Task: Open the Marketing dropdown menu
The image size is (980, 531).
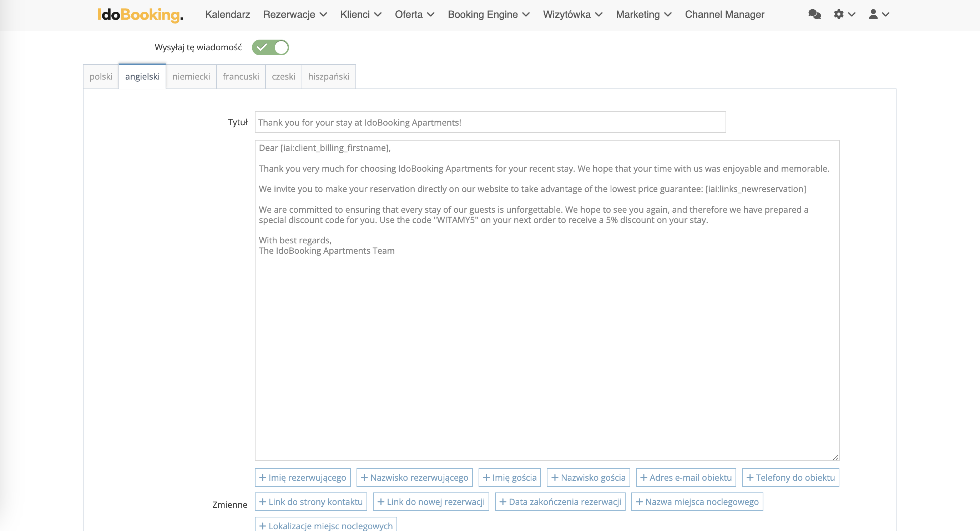Action: point(643,15)
